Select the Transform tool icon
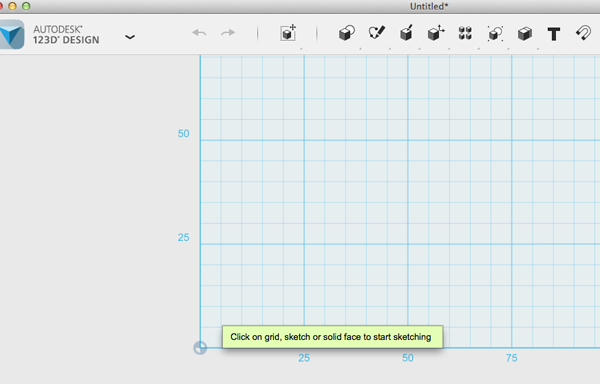 pos(288,33)
